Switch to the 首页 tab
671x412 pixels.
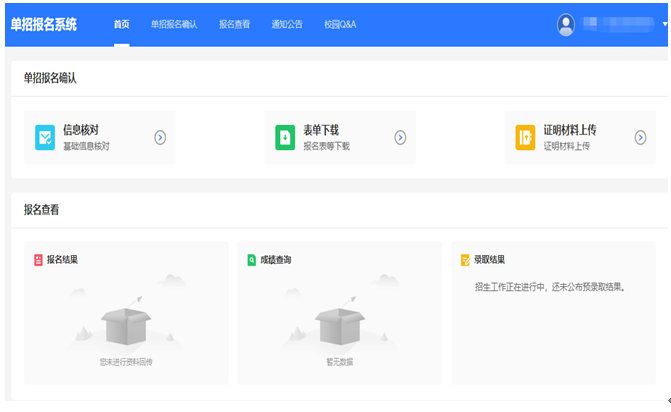pyautogui.click(x=121, y=24)
